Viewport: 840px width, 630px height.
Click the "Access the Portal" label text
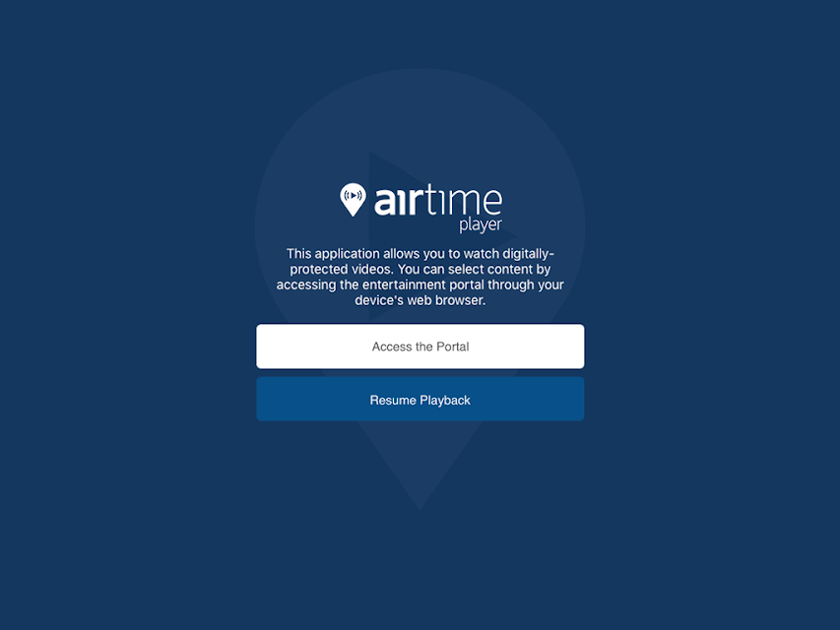[420, 346]
